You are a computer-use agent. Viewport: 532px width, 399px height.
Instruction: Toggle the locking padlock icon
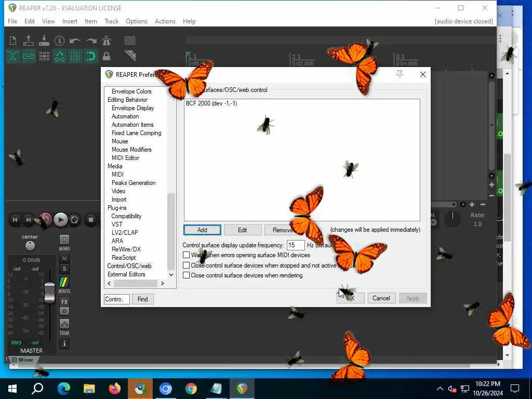tap(106, 56)
